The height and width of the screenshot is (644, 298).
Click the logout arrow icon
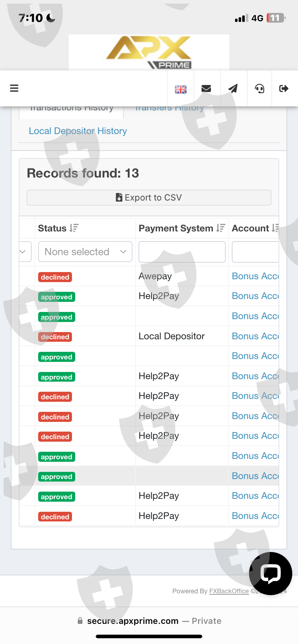click(x=284, y=88)
